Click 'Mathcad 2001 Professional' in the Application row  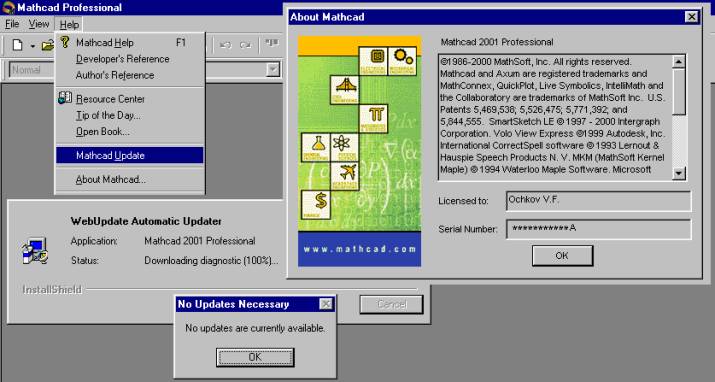point(200,241)
